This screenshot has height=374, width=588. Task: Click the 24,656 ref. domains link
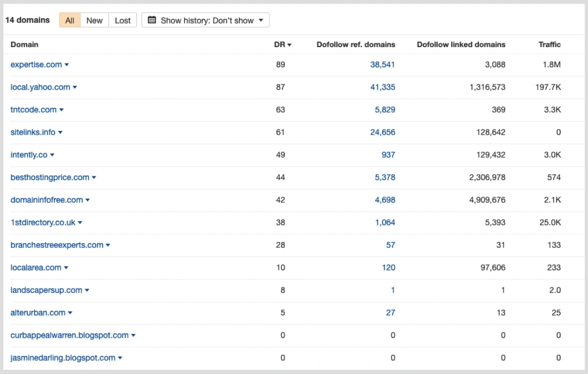click(383, 133)
